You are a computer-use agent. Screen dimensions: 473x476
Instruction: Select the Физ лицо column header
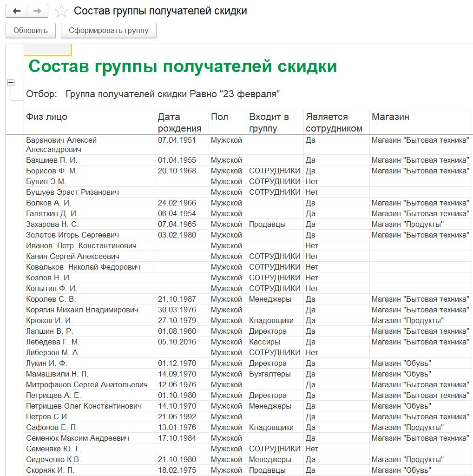[x=46, y=117]
